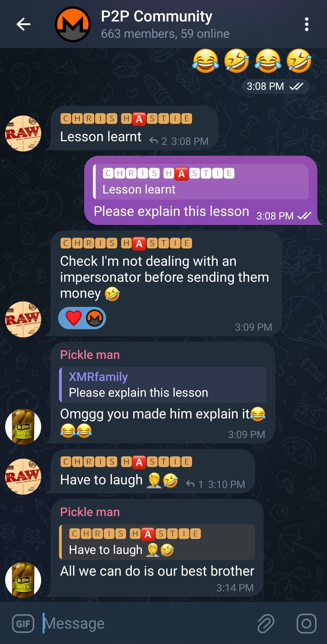
Task: Toggle the Monero logo reaction
Action: coord(94,318)
